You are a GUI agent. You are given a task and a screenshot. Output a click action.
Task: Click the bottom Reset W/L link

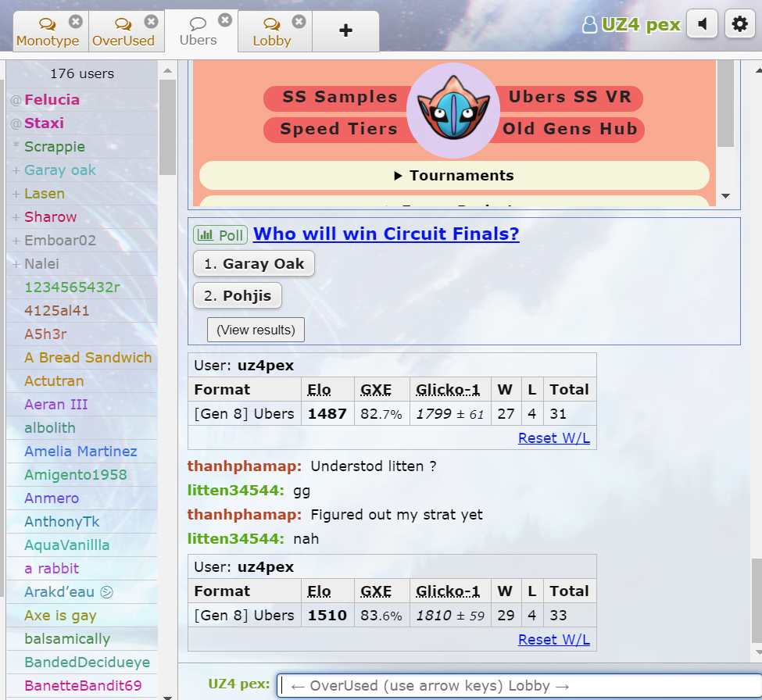pos(553,640)
